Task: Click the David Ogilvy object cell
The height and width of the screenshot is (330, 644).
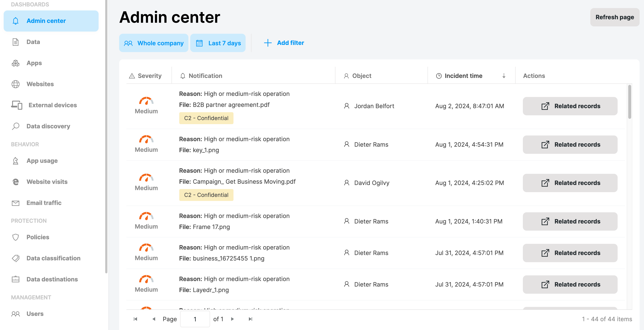Action: tap(367, 183)
